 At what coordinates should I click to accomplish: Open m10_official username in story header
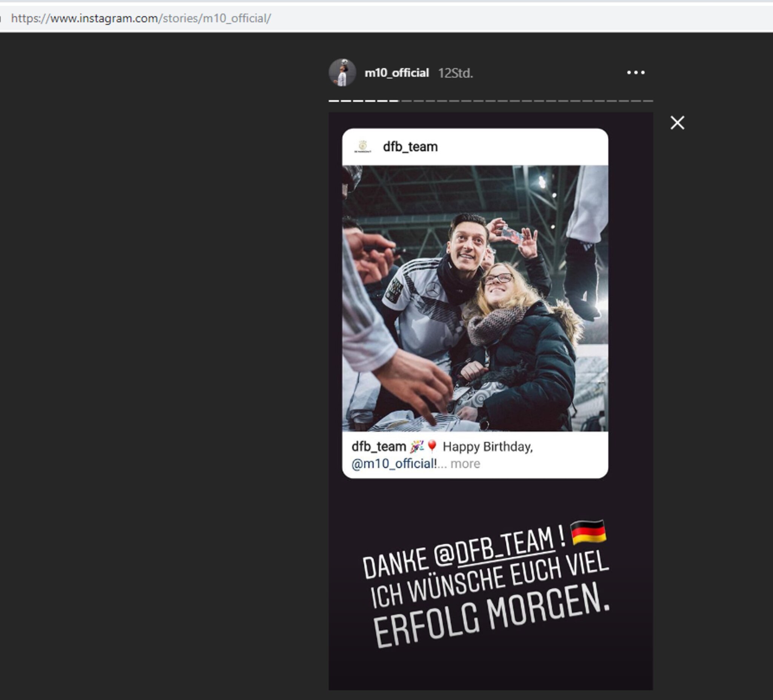pyautogui.click(x=396, y=73)
